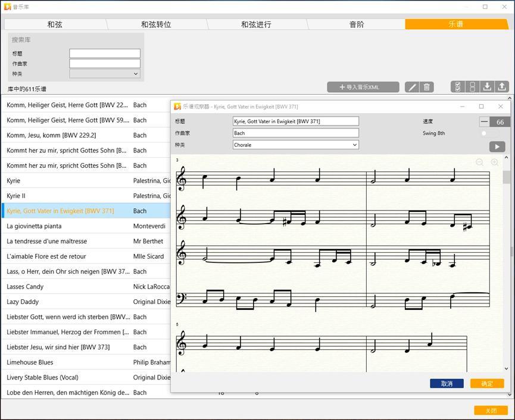Click the 标题 search input field
This screenshot has height=420, width=515.
[105, 54]
